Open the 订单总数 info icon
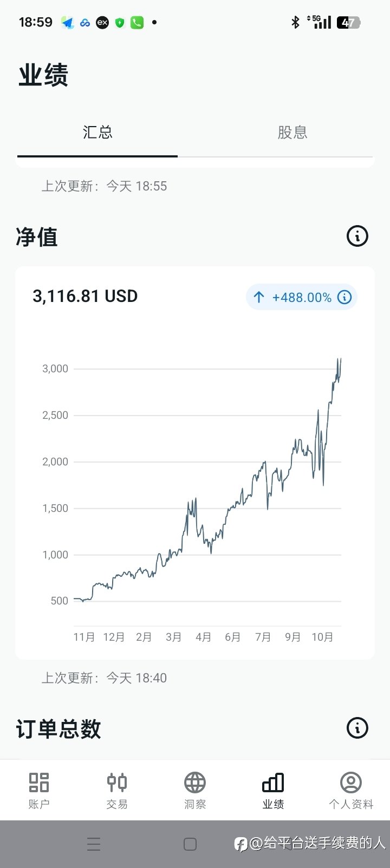This screenshot has width=390, height=868. (357, 728)
